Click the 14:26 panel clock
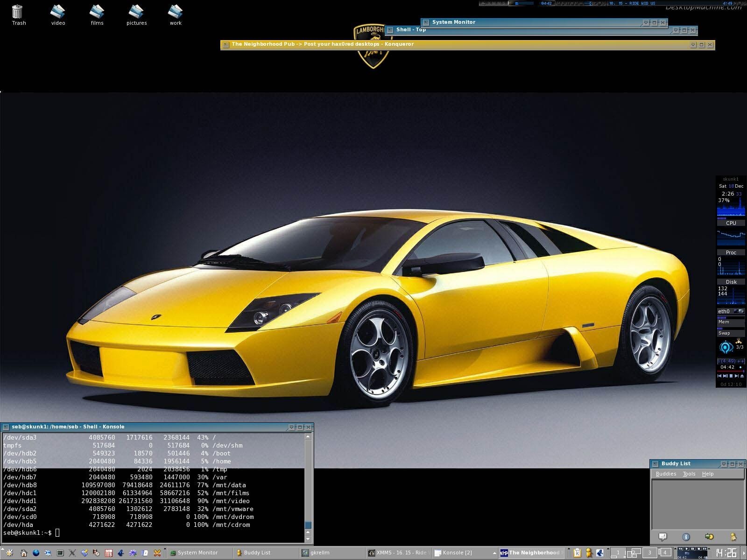Image resolution: width=747 pixels, height=560 pixels. 726,553
